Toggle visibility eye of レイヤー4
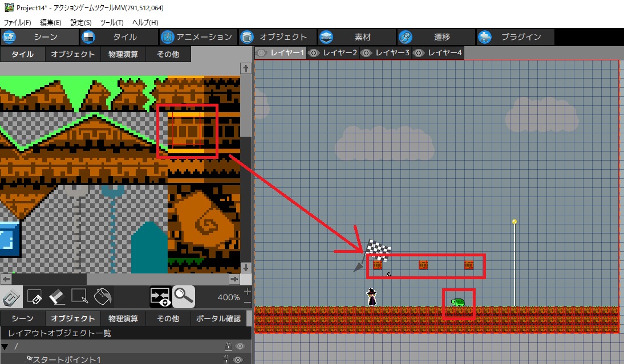 pyautogui.click(x=419, y=53)
